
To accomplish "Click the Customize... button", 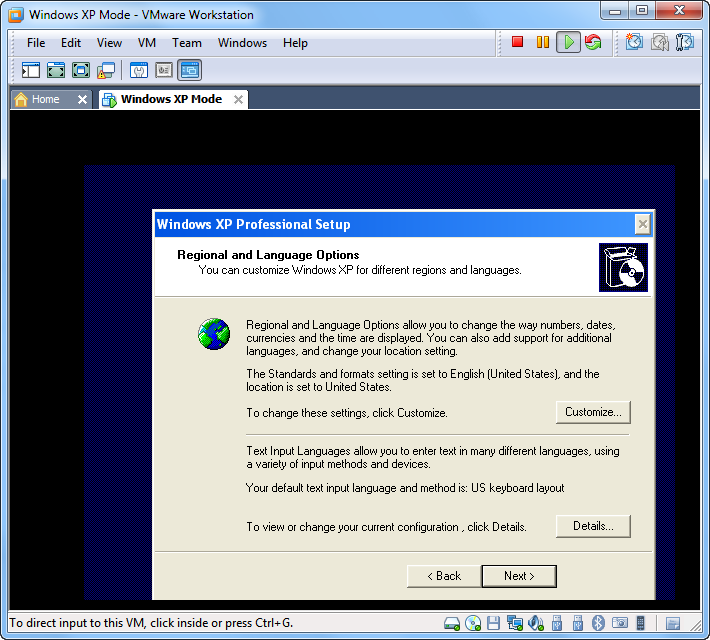I will (593, 412).
